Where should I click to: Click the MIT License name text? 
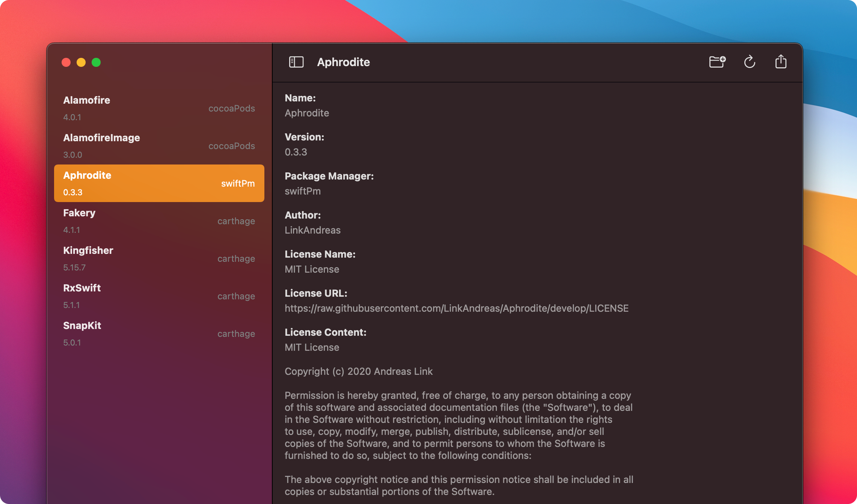tap(312, 269)
